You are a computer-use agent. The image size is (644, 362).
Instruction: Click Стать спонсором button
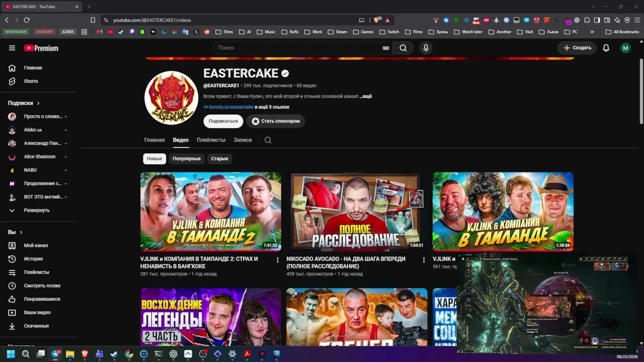point(276,121)
